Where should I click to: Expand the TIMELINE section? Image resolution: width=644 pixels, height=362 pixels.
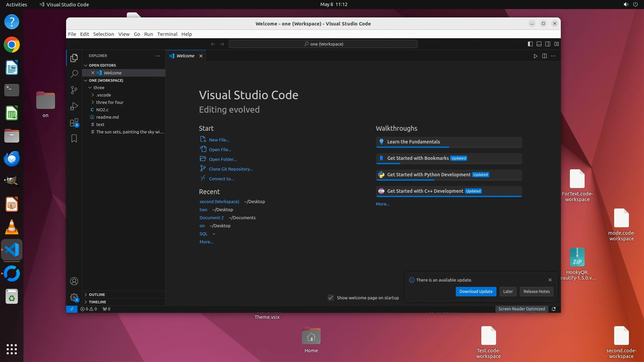(x=97, y=302)
